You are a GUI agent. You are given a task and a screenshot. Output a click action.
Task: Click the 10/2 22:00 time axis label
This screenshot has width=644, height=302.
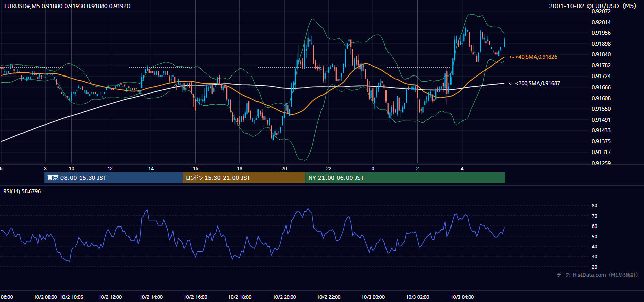tap(329, 297)
